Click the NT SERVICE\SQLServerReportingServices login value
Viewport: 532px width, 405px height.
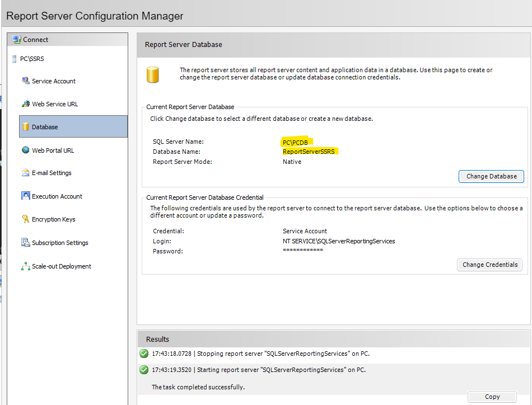tap(339, 241)
